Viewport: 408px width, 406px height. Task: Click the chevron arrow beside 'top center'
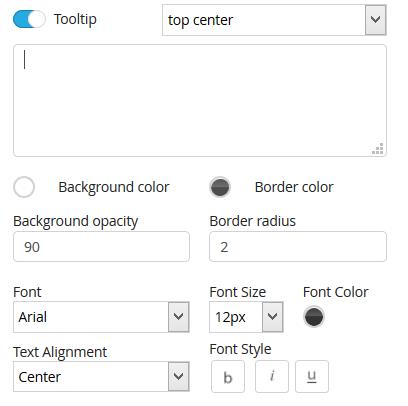pyautogui.click(x=376, y=20)
